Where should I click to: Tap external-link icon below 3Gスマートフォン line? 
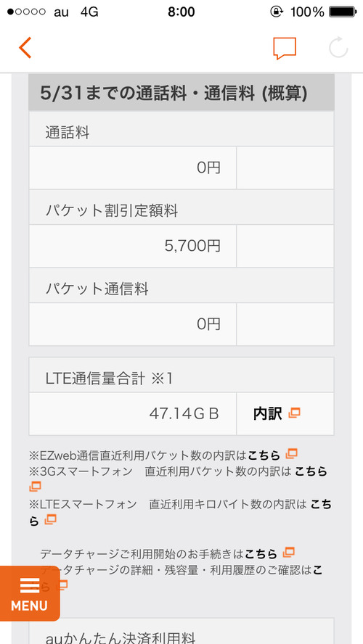pos(35,487)
